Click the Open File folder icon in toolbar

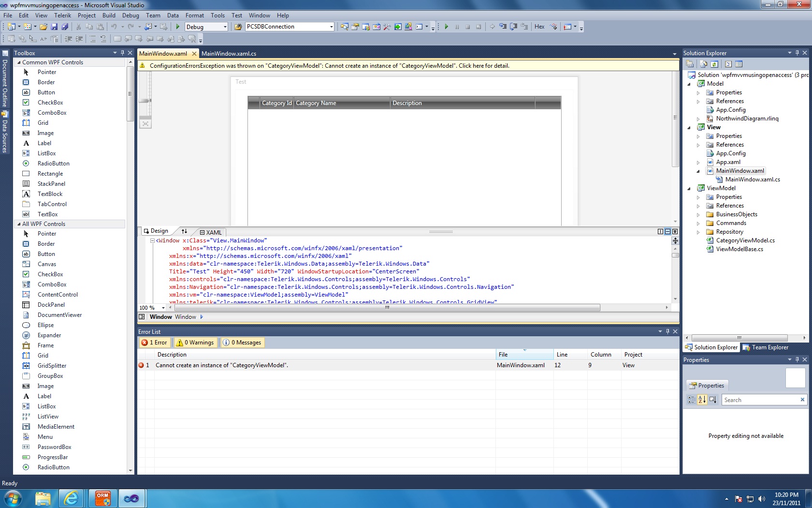(x=43, y=27)
